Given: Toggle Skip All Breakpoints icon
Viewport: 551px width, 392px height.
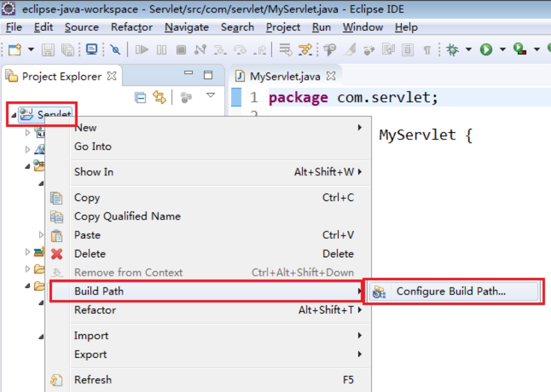Looking at the screenshot, I should pyautogui.click(x=115, y=50).
